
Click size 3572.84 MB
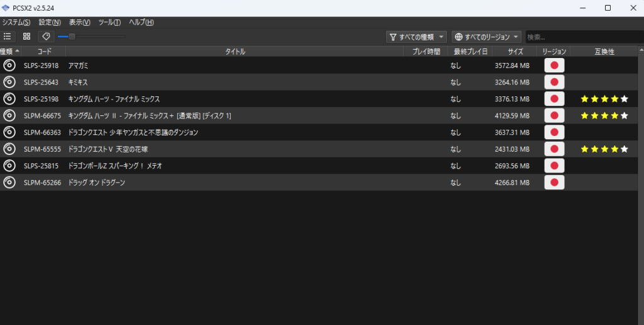tap(512, 66)
